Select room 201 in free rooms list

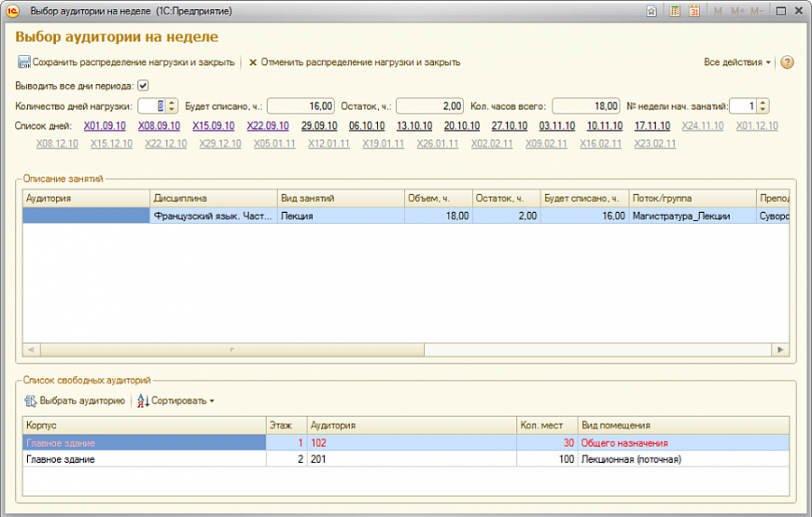(411, 459)
